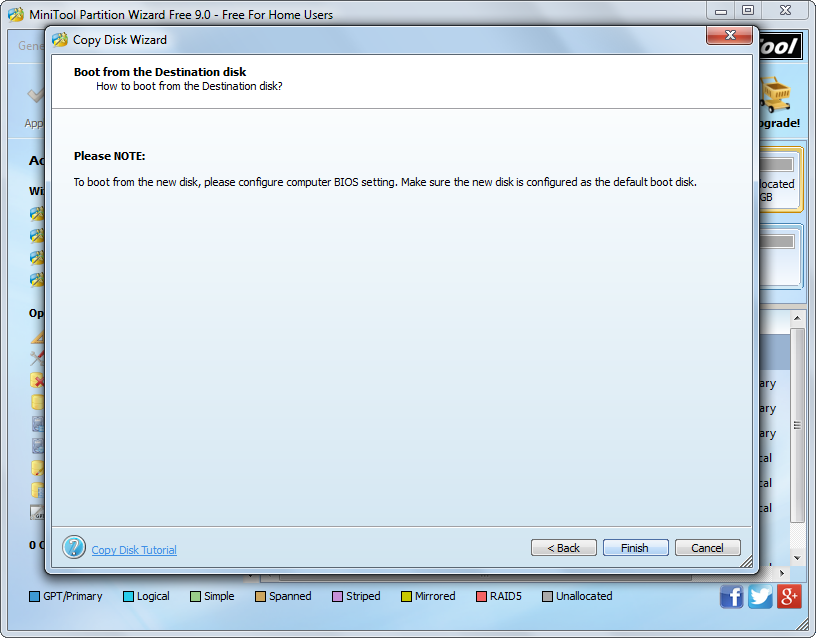Click the blue help question mark icon
816x638 pixels.
click(x=74, y=547)
